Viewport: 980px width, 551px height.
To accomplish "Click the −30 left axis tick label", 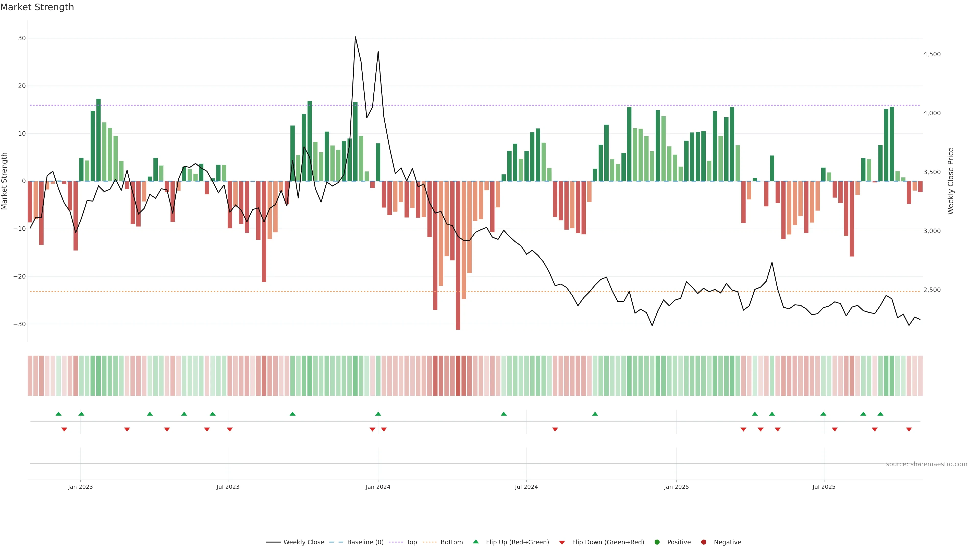I will click(19, 324).
